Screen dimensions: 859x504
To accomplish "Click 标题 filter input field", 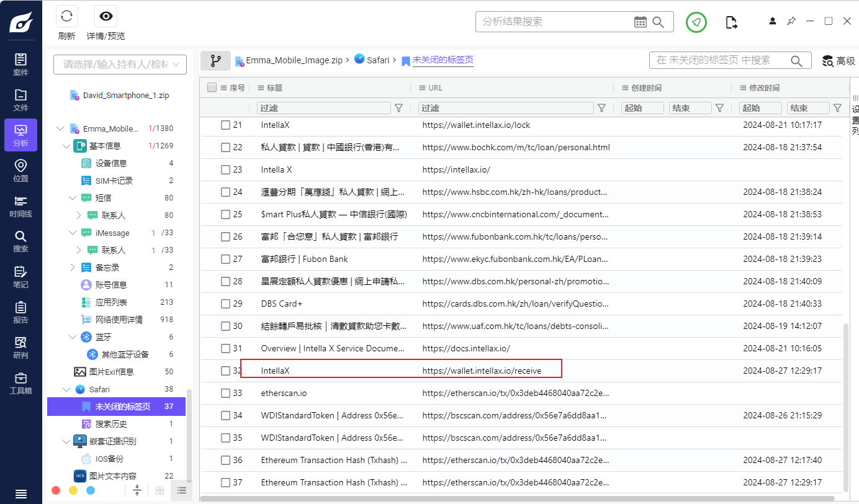I will pyautogui.click(x=324, y=108).
